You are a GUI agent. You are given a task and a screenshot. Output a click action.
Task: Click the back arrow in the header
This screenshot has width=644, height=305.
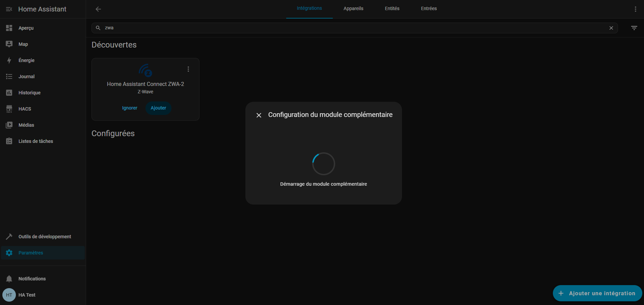(98, 9)
